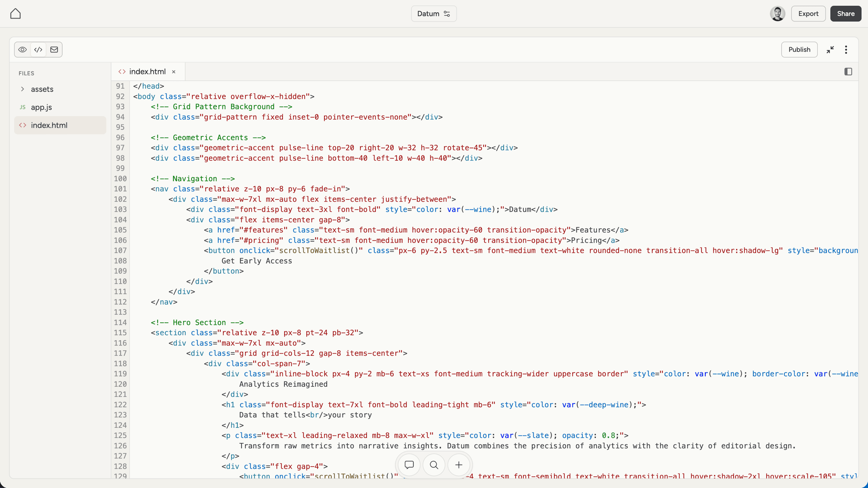This screenshot has width=868, height=488.
Task: Open the comment bubble tool
Action: [x=409, y=465]
